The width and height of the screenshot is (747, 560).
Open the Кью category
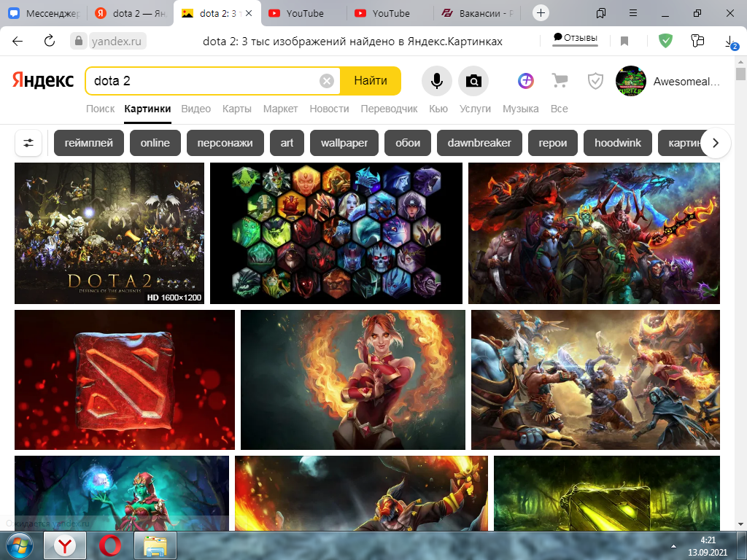pyautogui.click(x=438, y=109)
